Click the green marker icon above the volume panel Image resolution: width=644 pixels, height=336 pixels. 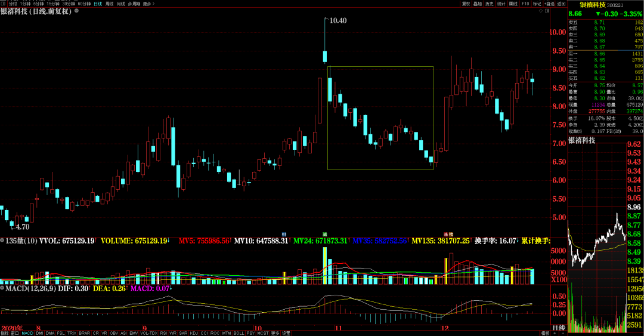[x=325, y=235]
